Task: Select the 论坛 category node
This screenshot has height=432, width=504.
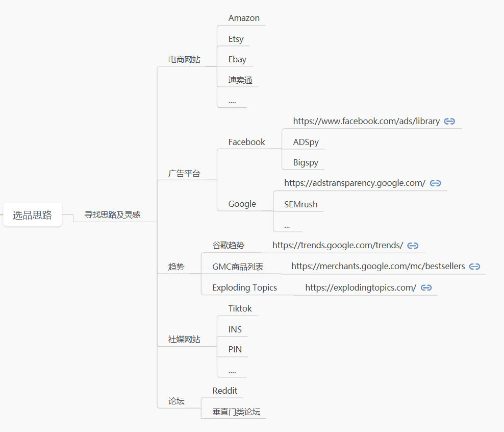Action: (x=177, y=401)
